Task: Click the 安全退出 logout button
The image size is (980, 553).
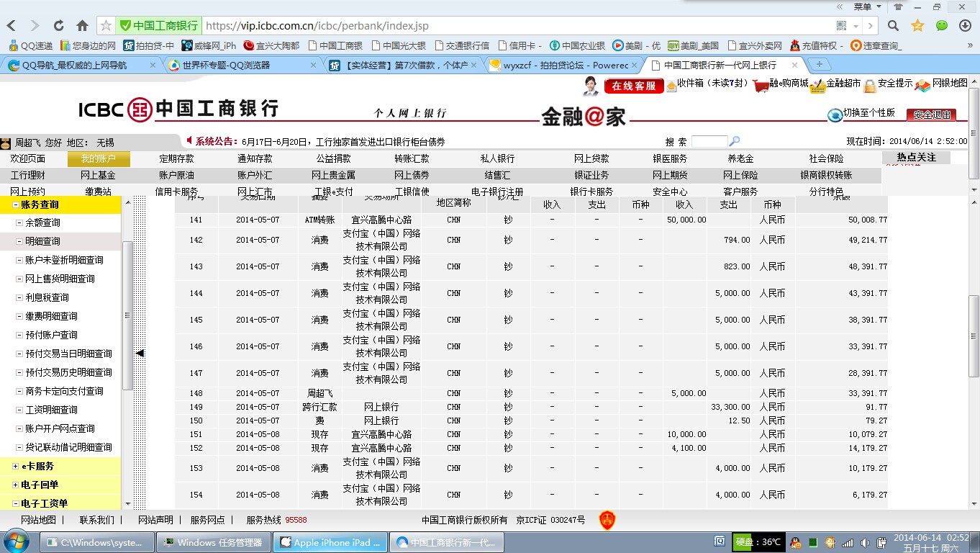Action: (x=931, y=114)
